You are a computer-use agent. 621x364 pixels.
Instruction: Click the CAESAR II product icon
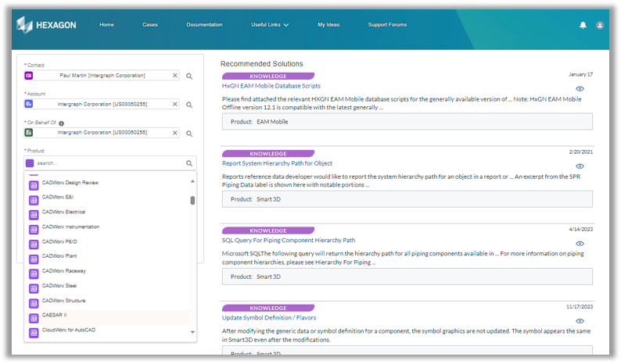(34, 318)
